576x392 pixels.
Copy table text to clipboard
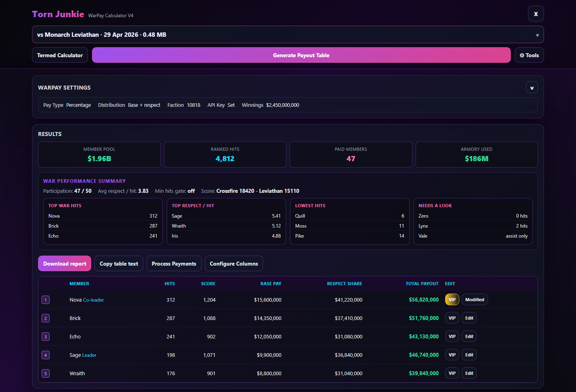[119, 264]
